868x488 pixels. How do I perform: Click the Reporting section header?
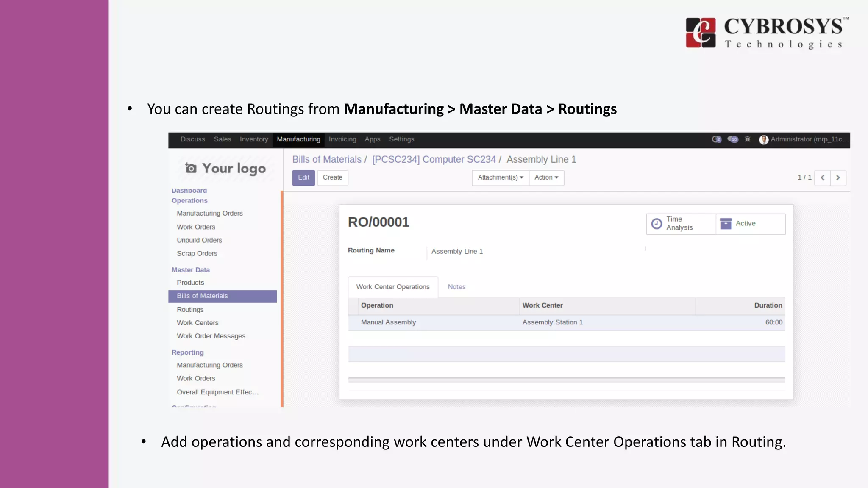(187, 352)
